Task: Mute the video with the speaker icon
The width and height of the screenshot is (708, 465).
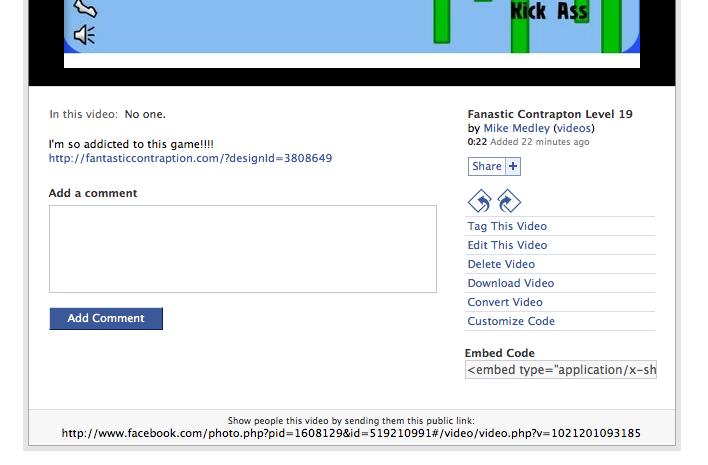Action: point(84,35)
